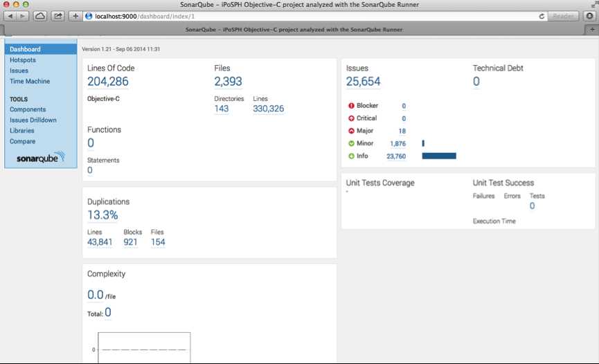Click the Major severity icon
This screenshot has height=364, width=599.
(351, 131)
